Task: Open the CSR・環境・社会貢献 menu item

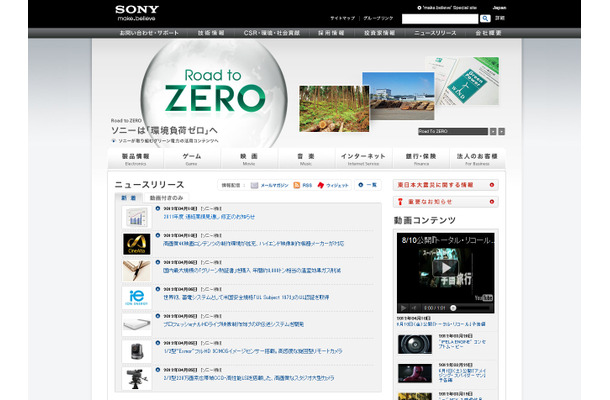Action: pos(272,33)
